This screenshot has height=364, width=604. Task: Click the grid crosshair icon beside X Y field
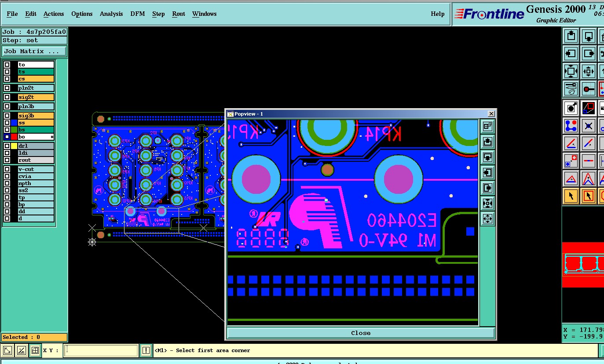(x=35, y=350)
